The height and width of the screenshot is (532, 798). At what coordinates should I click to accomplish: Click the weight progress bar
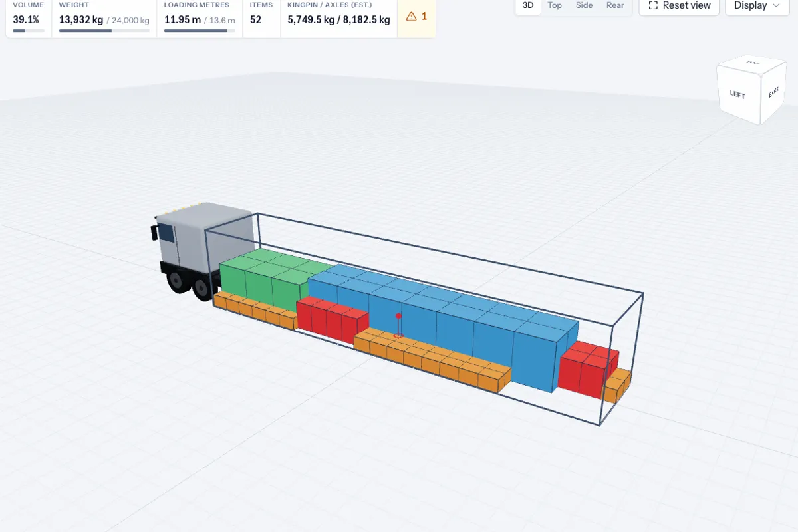(x=104, y=31)
